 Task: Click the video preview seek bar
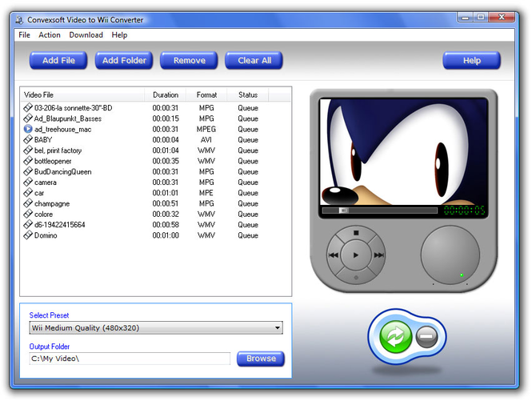pyautogui.click(x=380, y=211)
